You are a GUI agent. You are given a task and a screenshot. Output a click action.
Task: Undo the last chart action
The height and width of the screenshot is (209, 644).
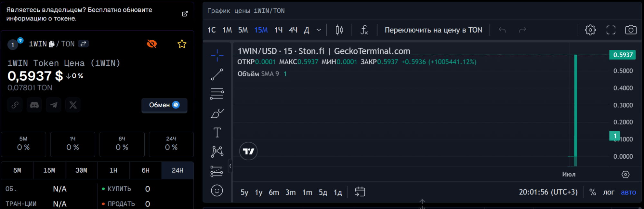[x=502, y=30]
